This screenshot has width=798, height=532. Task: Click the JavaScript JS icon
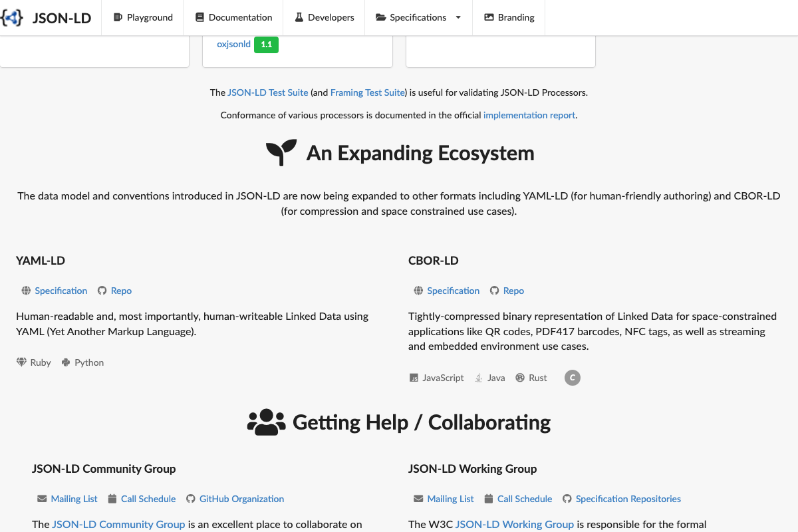pos(414,378)
